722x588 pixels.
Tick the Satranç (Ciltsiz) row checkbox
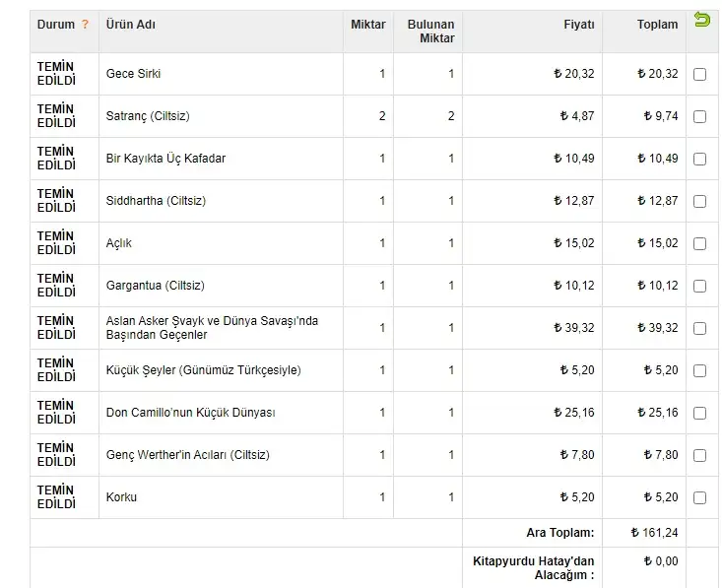click(700, 116)
